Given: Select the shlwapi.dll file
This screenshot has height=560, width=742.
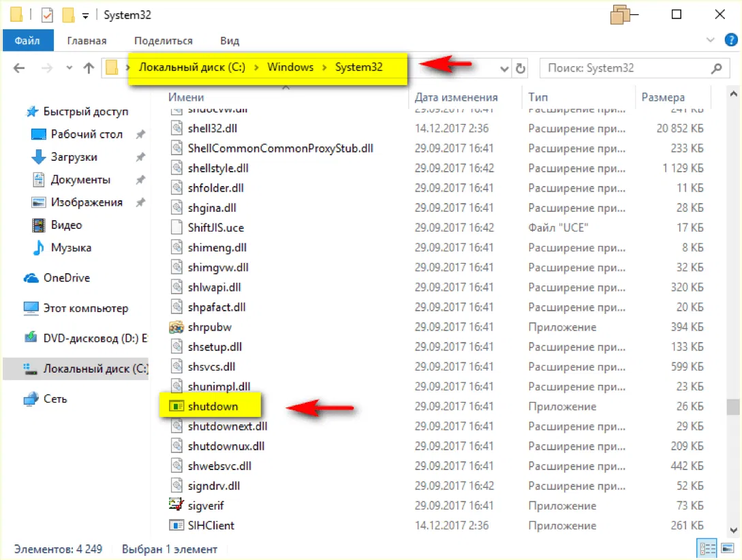Looking at the screenshot, I should [214, 287].
